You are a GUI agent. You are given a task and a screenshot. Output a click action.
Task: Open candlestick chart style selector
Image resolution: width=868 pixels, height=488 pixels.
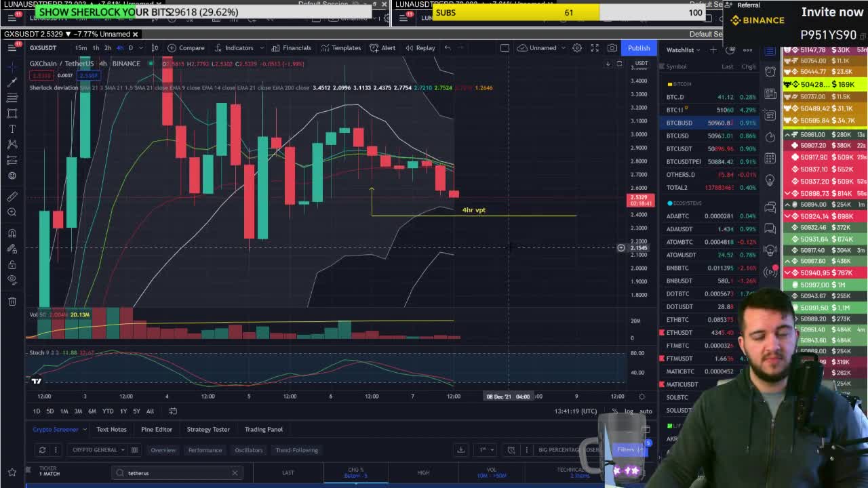click(155, 47)
